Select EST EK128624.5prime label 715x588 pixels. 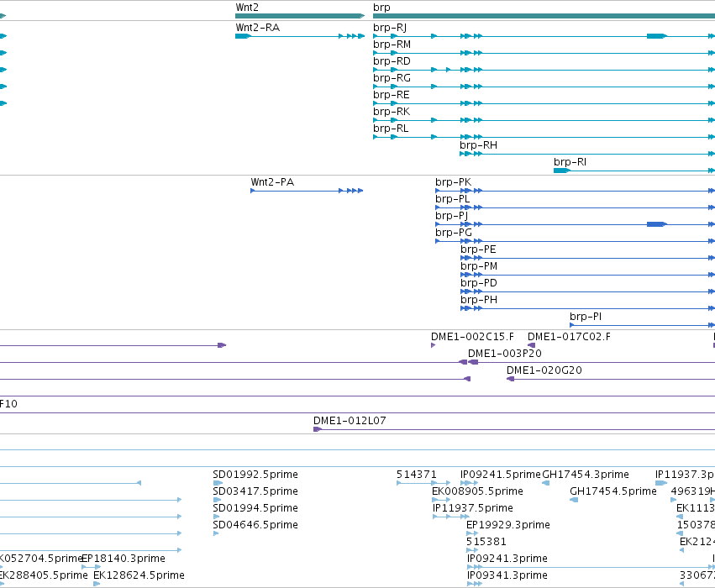pyautogui.click(x=139, y=575)
